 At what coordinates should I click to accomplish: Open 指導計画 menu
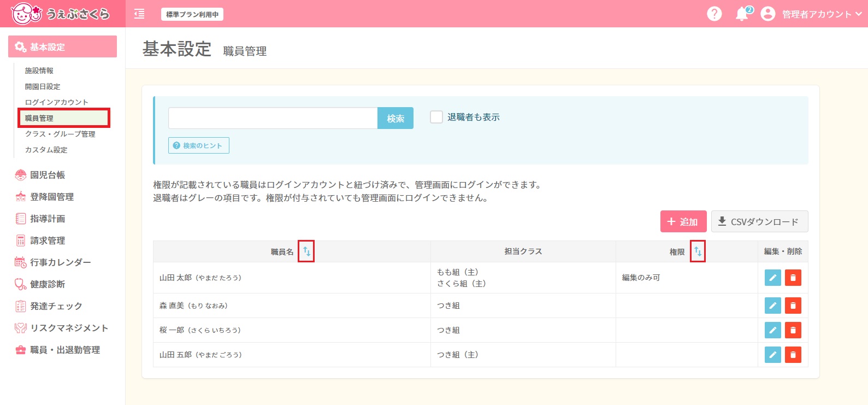pos(48,219)
